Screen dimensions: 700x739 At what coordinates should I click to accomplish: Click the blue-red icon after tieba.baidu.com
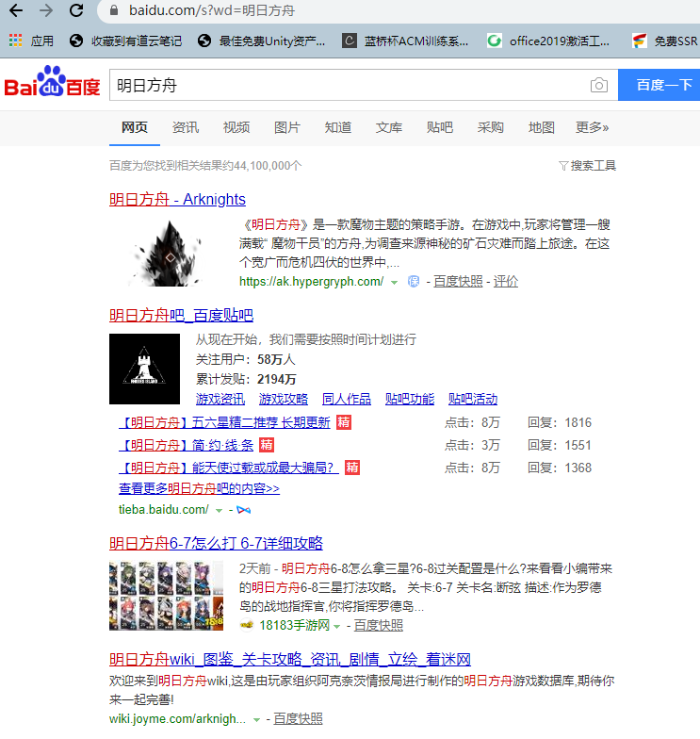click(243, 510)
